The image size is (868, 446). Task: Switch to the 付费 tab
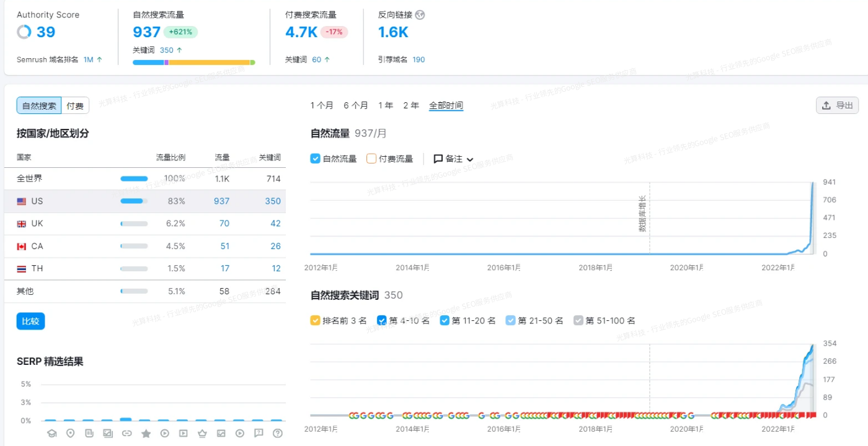[x=74, y=105]
